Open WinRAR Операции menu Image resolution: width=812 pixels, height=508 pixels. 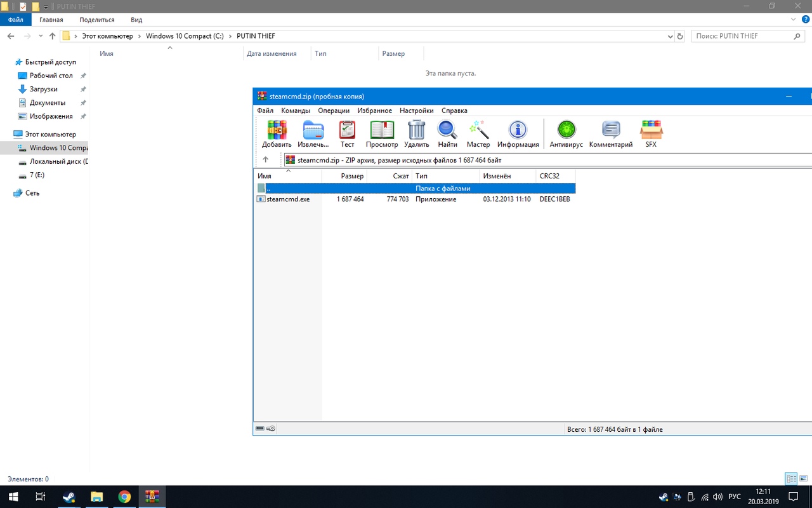(x=334, y=110)
